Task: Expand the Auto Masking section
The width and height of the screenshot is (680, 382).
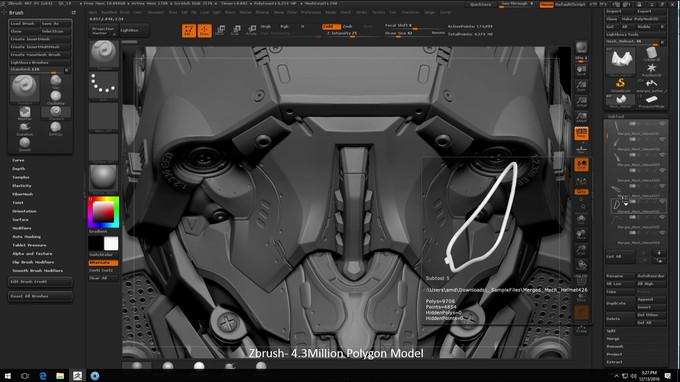Action: (26, 237)
